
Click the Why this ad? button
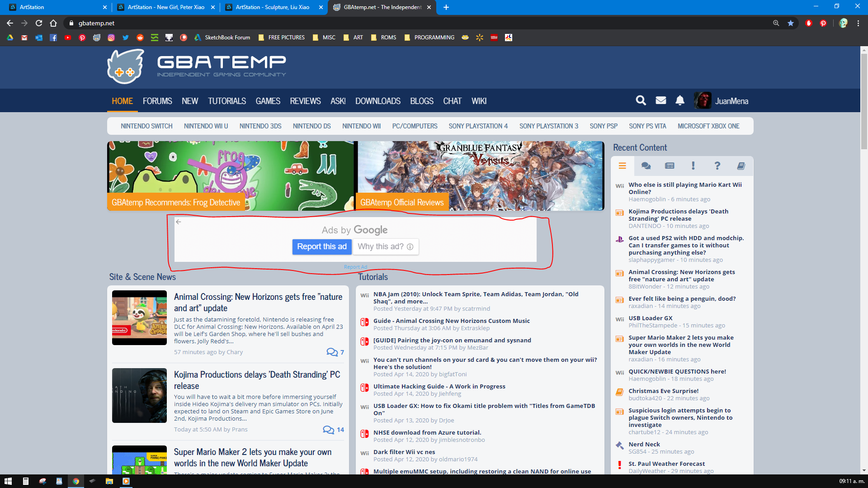click(385, 246)
